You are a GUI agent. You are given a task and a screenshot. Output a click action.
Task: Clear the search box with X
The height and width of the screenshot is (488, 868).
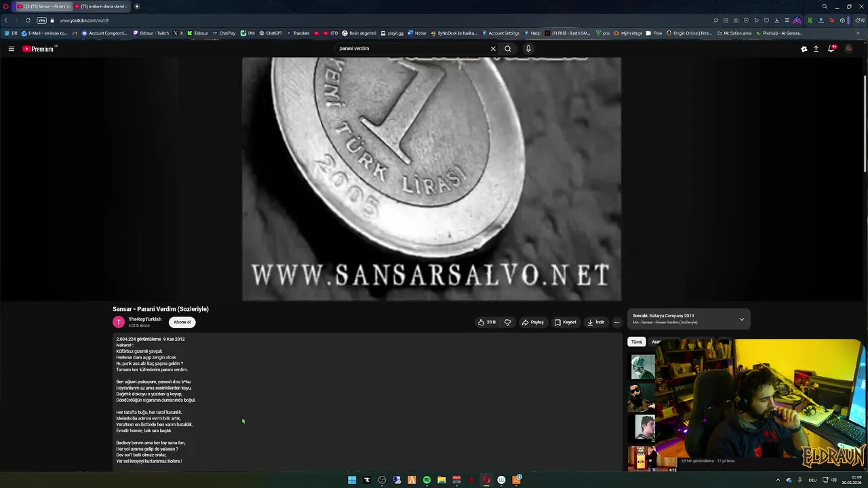click(x=493, y=49)
